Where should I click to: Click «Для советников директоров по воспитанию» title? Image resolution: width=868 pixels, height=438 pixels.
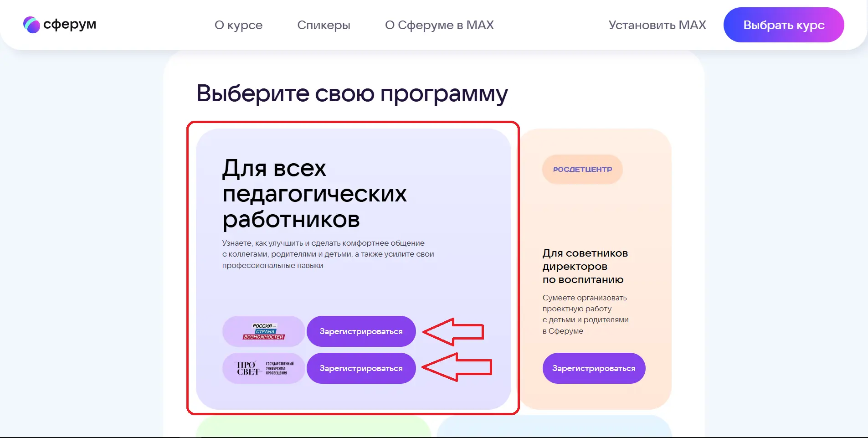585,266
